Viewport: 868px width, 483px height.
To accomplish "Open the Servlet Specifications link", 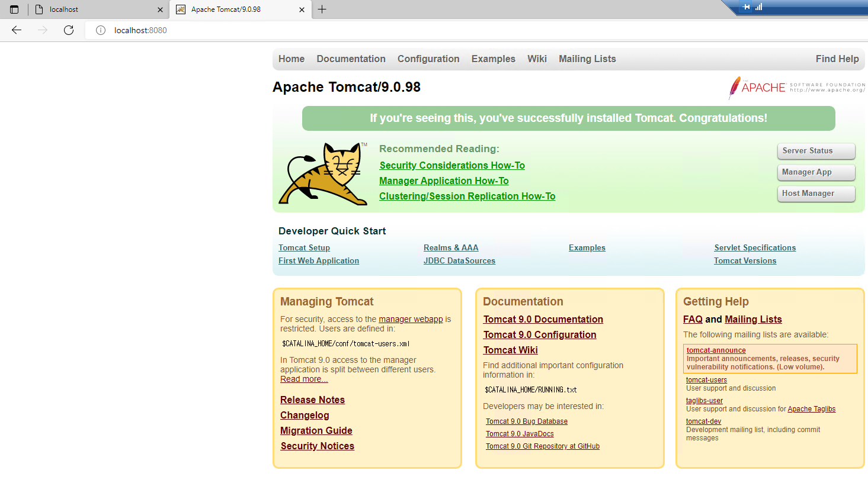I will 755,248.
